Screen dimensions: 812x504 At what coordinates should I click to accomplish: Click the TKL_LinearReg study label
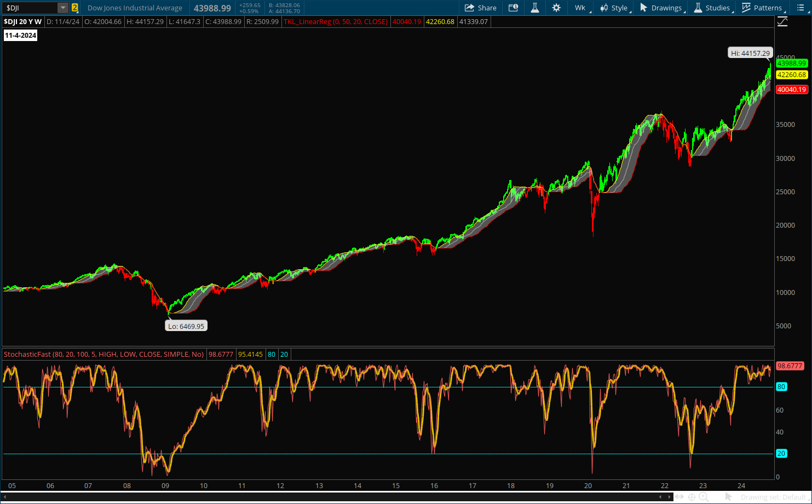point(335,22)
